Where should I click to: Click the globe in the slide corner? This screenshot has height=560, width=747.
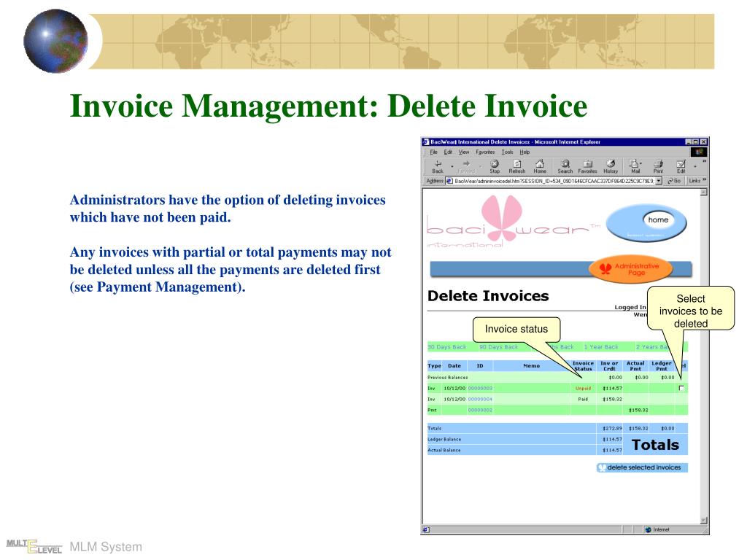(x=55, y=41)
